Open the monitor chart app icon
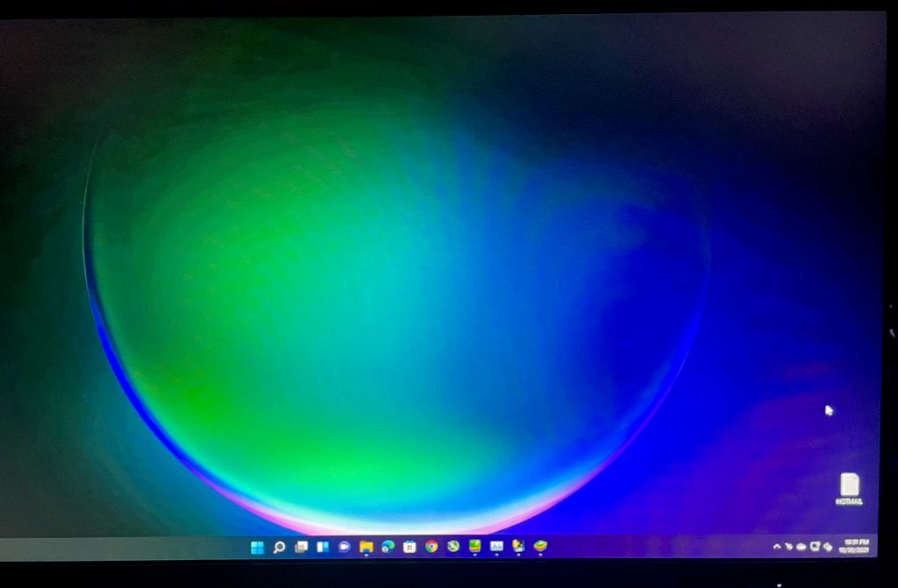The width and height of the screenshot is (898, 588). click(x=496, y=547)
